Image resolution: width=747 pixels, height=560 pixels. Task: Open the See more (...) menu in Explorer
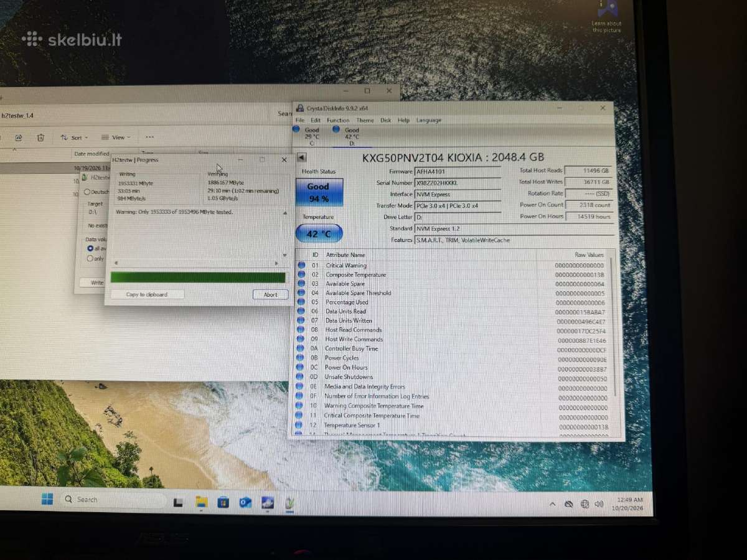(x=149, y=138)
